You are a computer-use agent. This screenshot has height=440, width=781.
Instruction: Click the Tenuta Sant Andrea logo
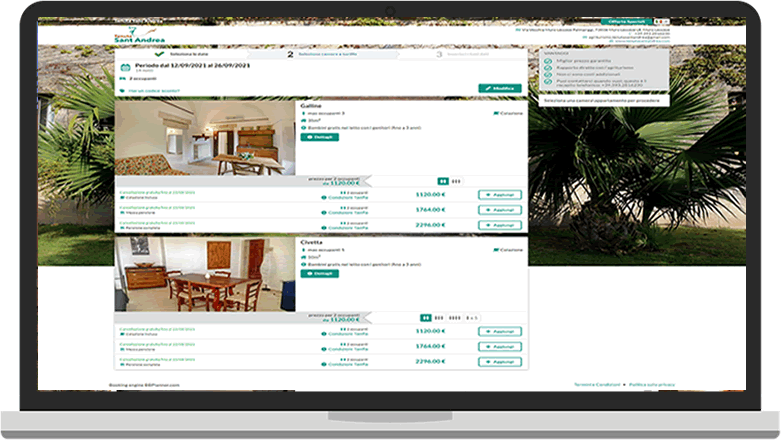coord(134,36)
